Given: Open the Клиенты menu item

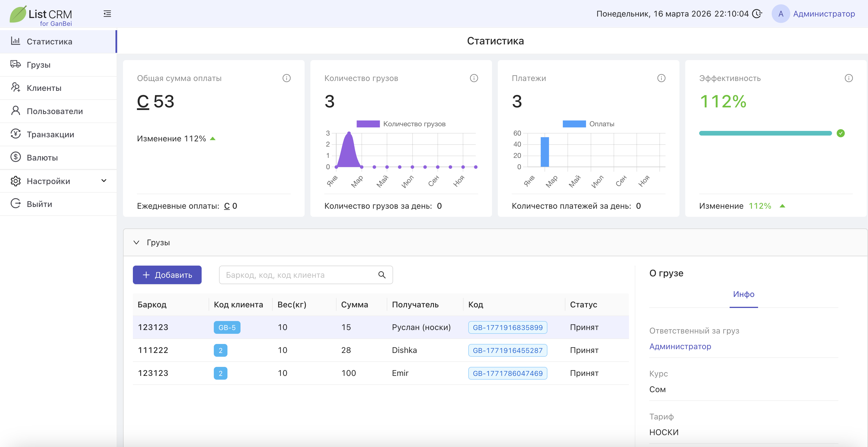Looking at the screenshot, I should tap(44, 88).
